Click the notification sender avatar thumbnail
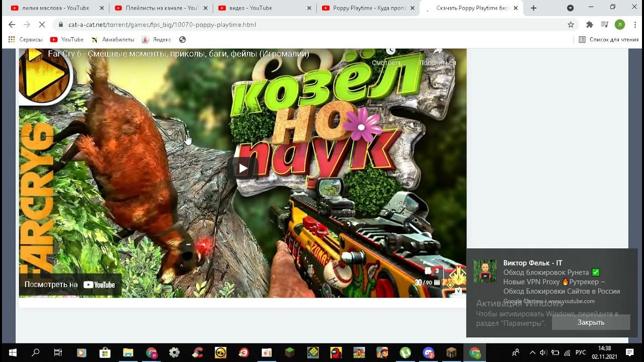This screenshot has width=644, height=362. 485,271
